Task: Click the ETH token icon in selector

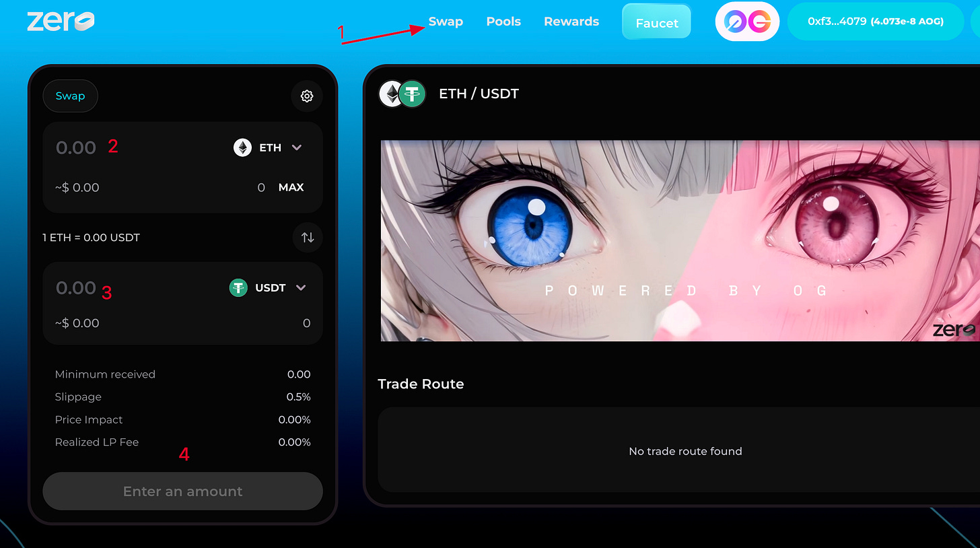Action: (242, 147)
